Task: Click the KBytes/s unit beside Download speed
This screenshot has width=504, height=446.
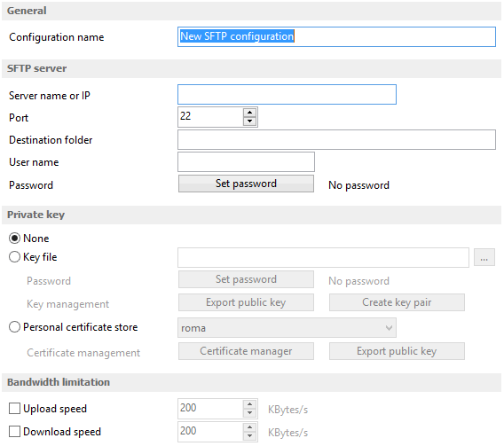Action: pyautogui.click(x=288, y=433)
